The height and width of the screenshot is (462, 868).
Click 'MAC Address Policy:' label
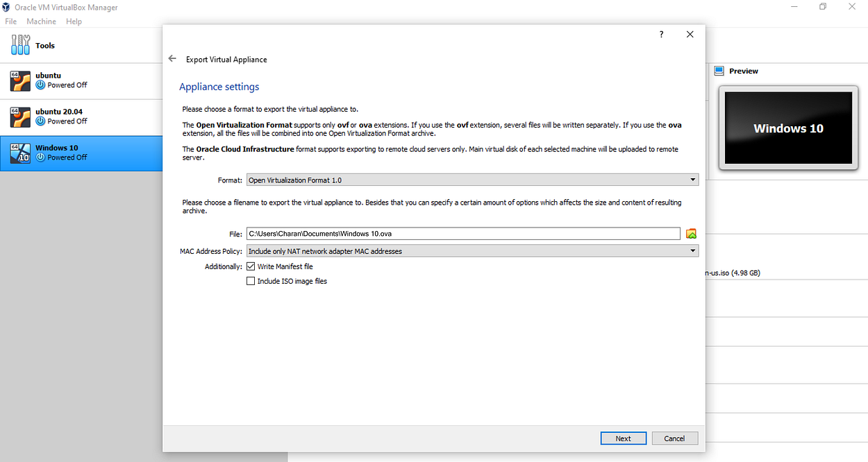click(210, 251)
